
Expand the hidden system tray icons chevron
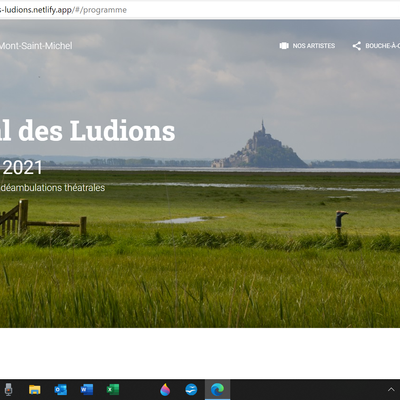click(391, 389)
